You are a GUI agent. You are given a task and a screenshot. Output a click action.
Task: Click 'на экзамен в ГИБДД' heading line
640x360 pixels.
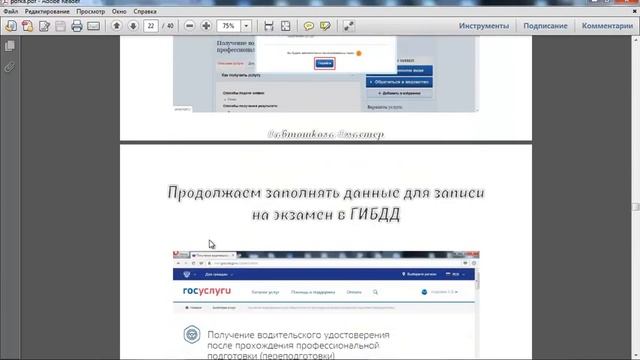coord(326,214)
